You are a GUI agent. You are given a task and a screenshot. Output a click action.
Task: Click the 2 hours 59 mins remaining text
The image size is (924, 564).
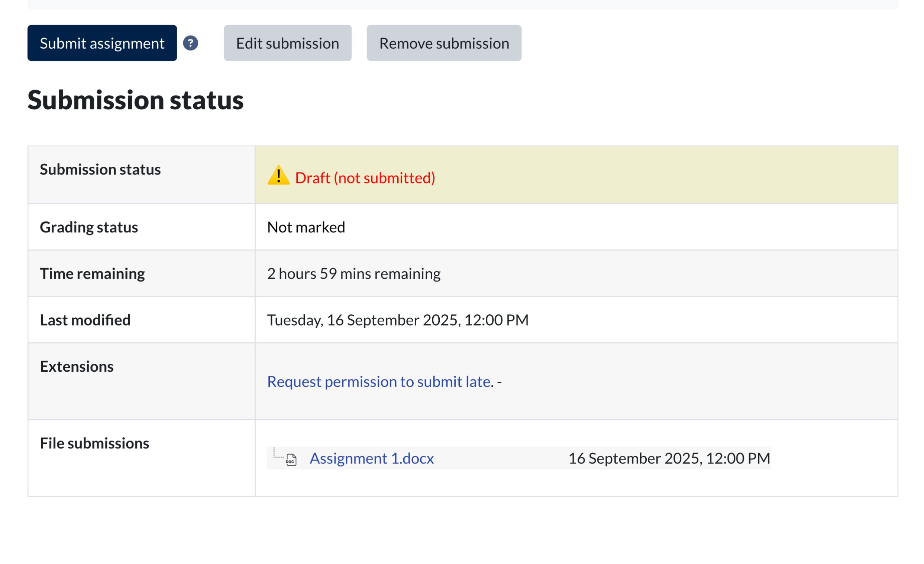(353, 273)
